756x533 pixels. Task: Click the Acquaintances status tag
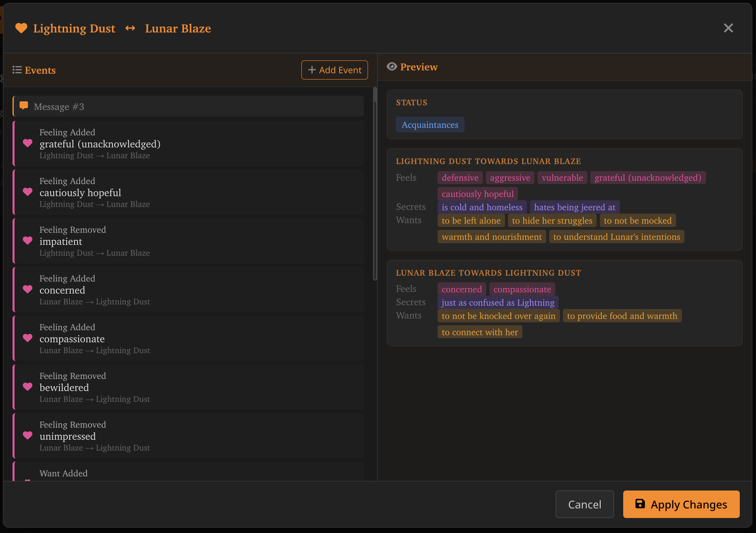coord(430,125)
